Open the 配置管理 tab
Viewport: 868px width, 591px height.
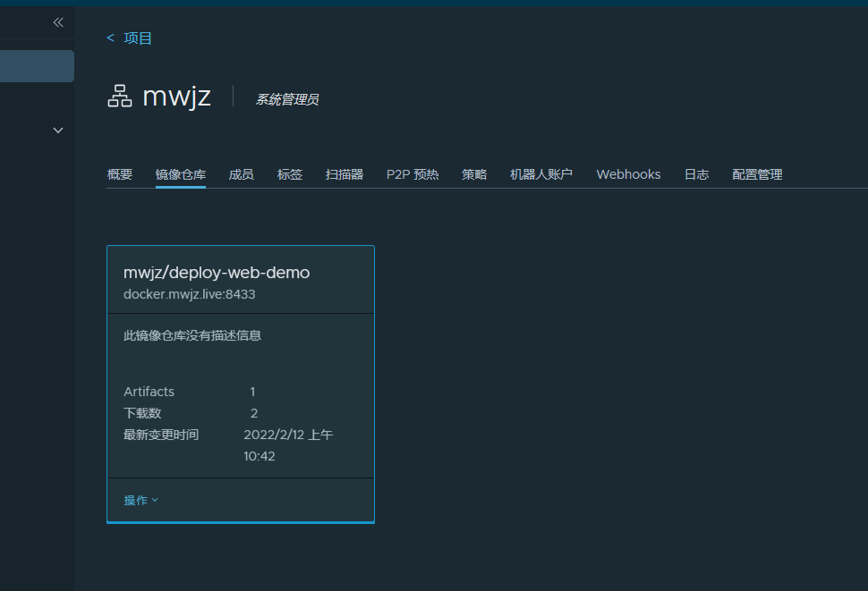pyautogui.click(x=757, y=174)
